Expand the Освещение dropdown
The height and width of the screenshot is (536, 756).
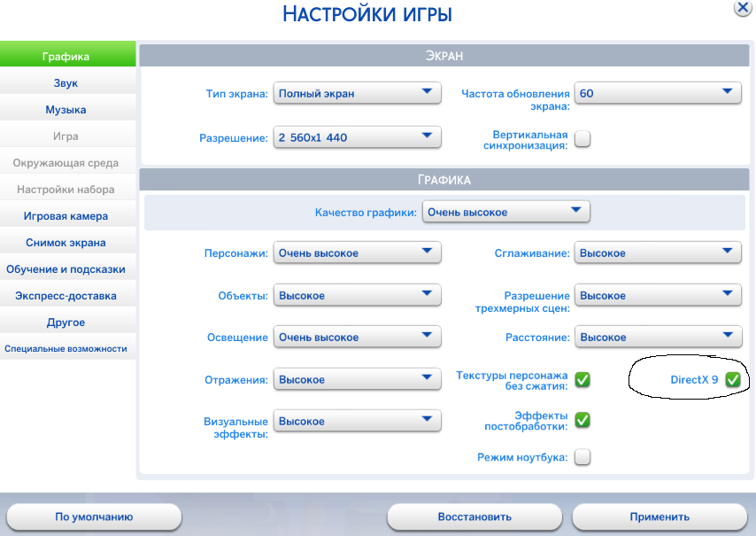tap(358, 337)
